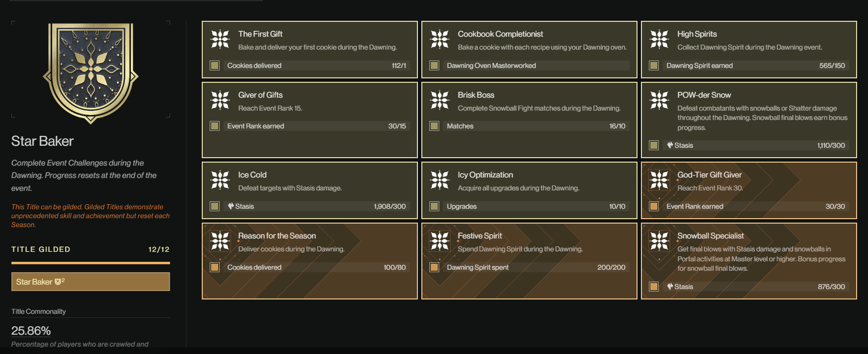Open the POW-der Snow challenge title
868x354 pixels.
[704, 95]
